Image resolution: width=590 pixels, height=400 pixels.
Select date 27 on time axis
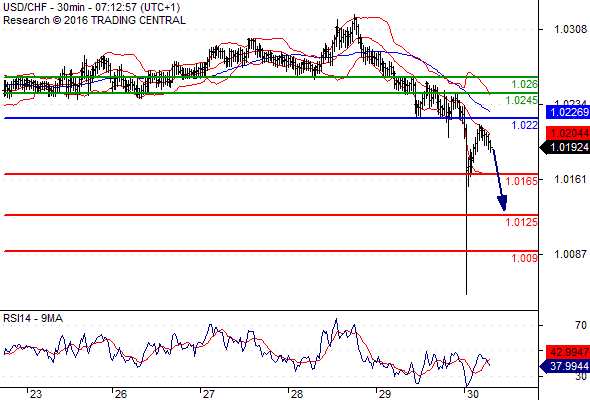[x=208, y=394]
